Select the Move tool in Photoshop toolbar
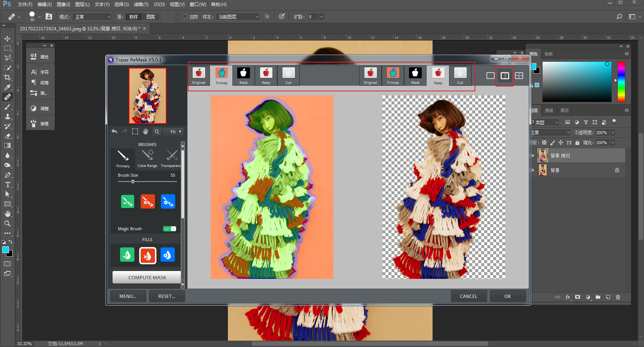This screenshot has height=347, width=644. [x=7, y=39]
